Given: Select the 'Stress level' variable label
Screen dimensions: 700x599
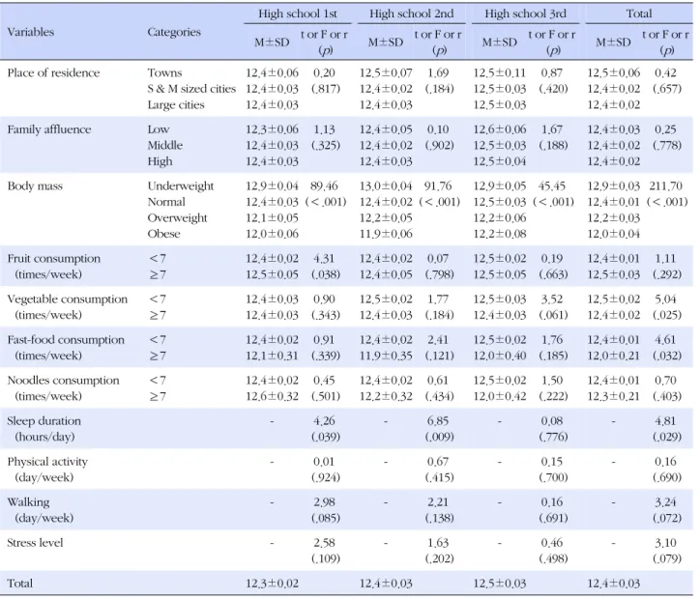Looking at the screenshot, I should [x=35, y=543].
